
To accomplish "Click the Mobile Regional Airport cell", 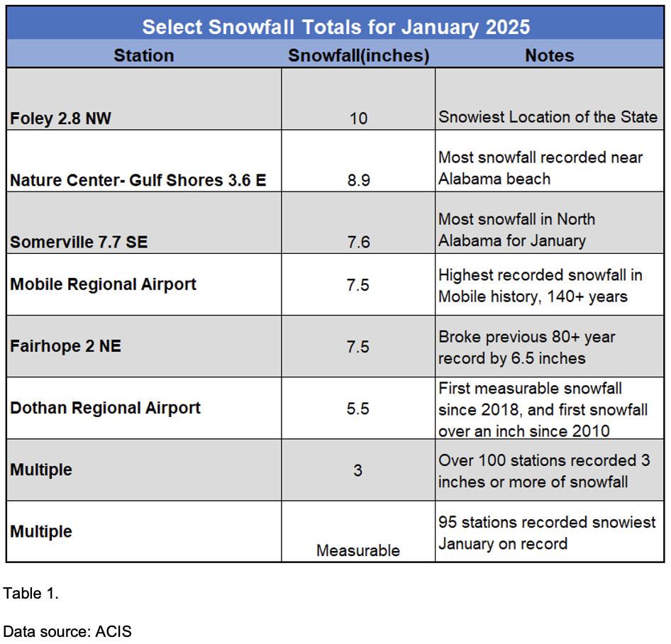I will [144, 284].
